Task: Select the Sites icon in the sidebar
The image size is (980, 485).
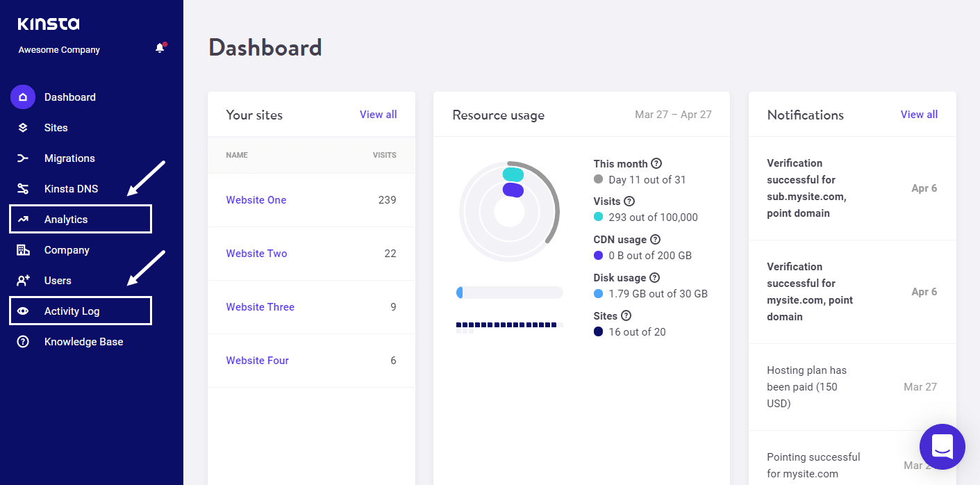Action: [x=23, y=127]
